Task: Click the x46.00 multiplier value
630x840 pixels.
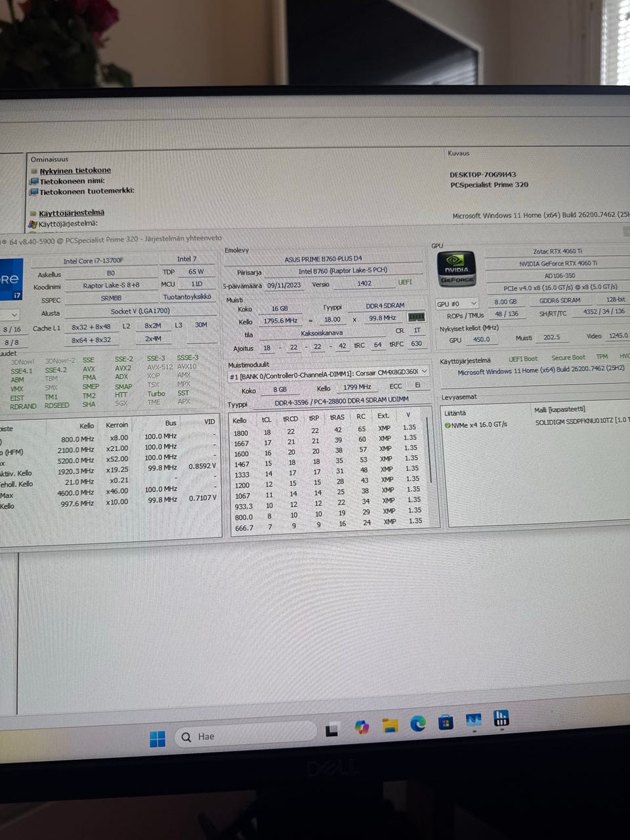Action: 117,491
